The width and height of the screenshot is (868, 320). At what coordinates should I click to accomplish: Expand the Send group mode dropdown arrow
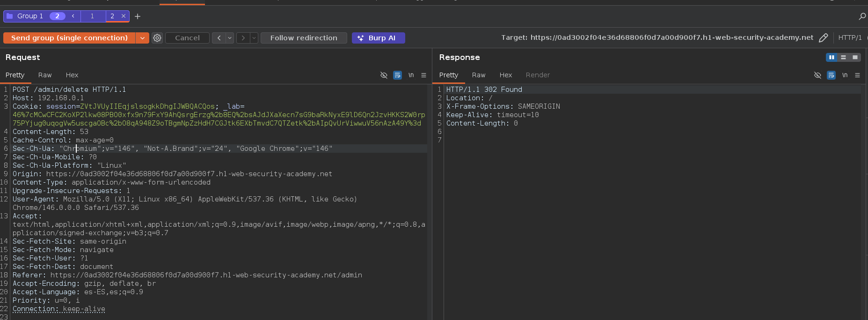pos(142,38)
